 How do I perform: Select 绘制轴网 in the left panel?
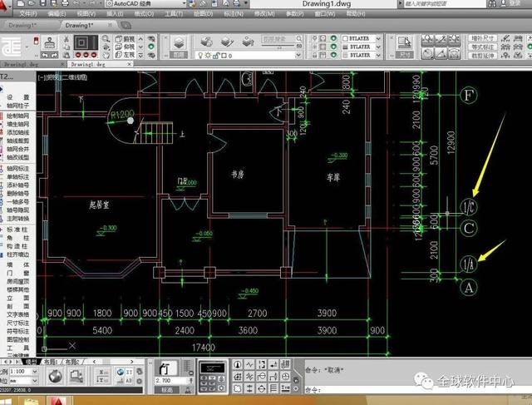(17, 116)
